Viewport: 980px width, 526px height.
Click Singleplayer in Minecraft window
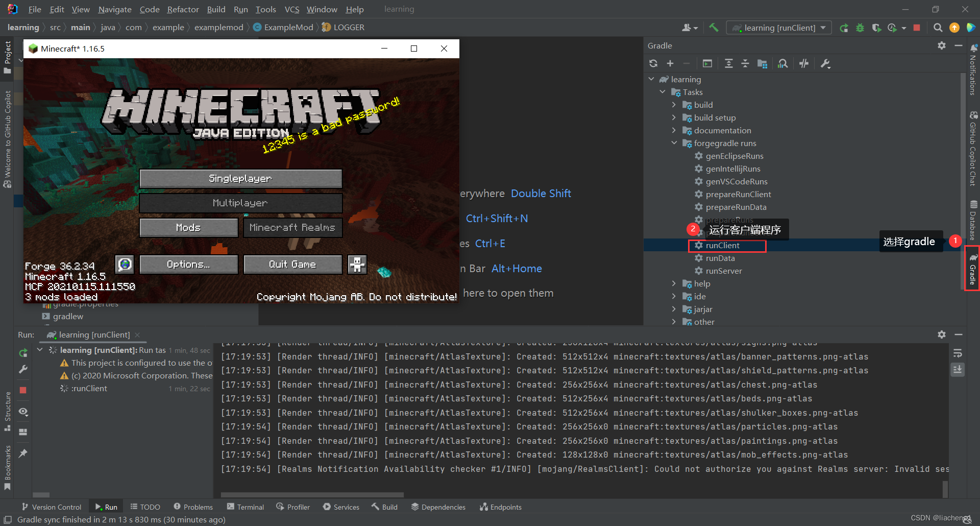[240, 179]
